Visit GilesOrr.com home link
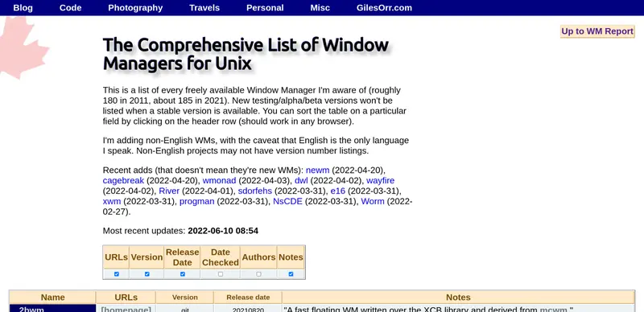Viewport: 644px width, 312px height. pos(384,8)
